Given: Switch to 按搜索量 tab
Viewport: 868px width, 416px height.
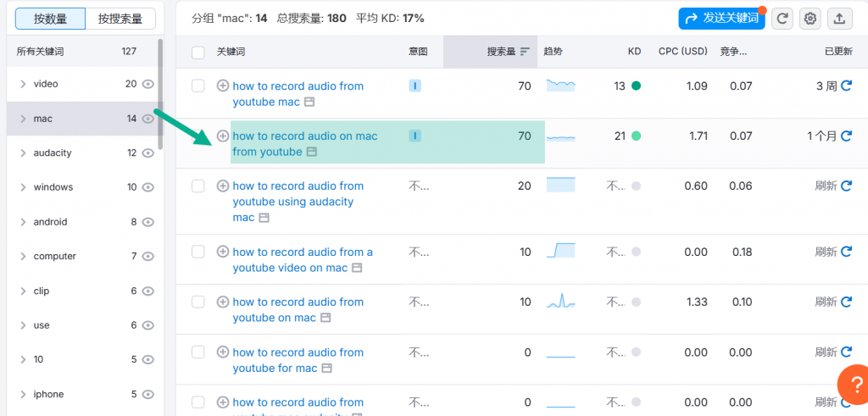Looking at the screenshot, I should click(120, 19).
